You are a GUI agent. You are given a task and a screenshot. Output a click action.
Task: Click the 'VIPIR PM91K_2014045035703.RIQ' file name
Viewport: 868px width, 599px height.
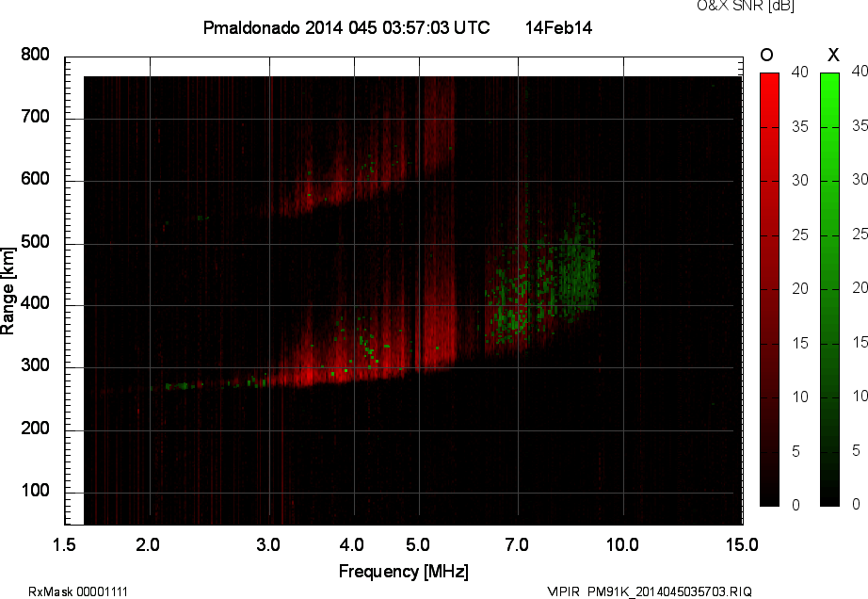coord(650,591)
